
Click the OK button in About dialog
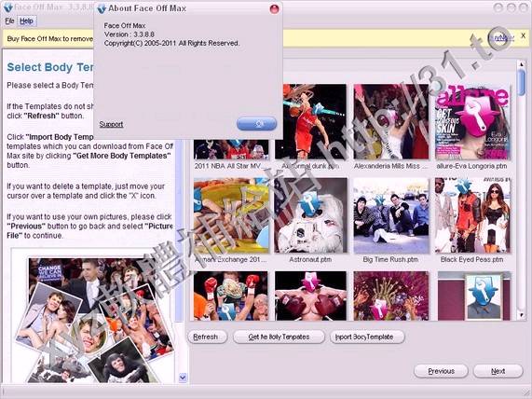pos(257,124)
